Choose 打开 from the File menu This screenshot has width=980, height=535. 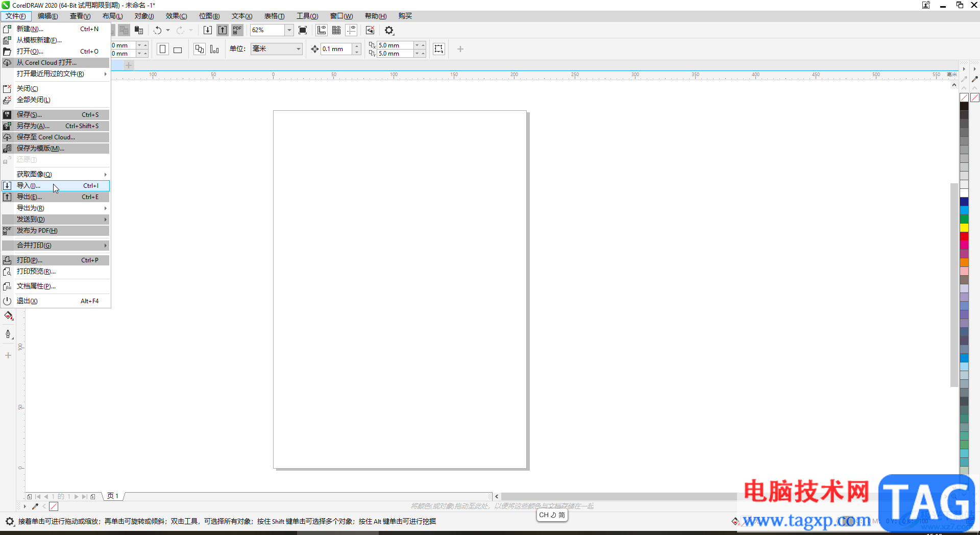(56, 52)
